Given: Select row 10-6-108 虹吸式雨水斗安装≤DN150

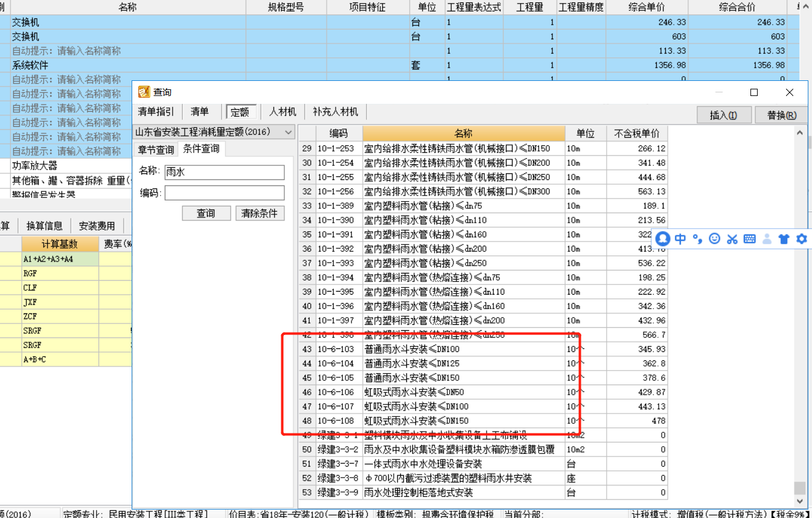Looking at the screenshot, I should point(483,421).
